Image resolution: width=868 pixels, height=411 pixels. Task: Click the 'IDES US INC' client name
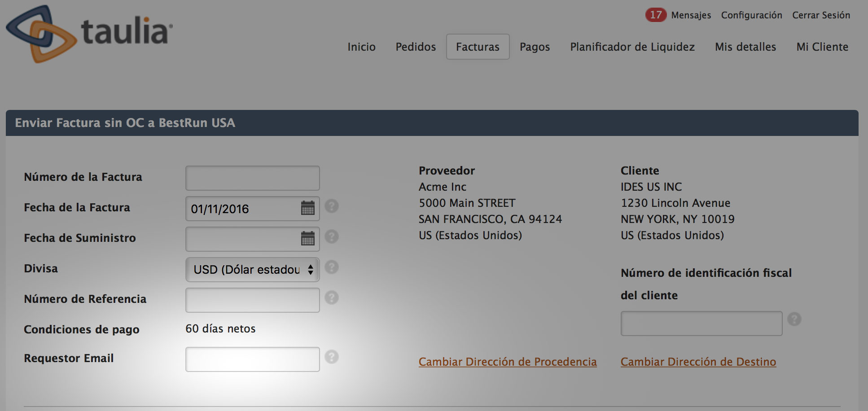[x=651, y=187]
